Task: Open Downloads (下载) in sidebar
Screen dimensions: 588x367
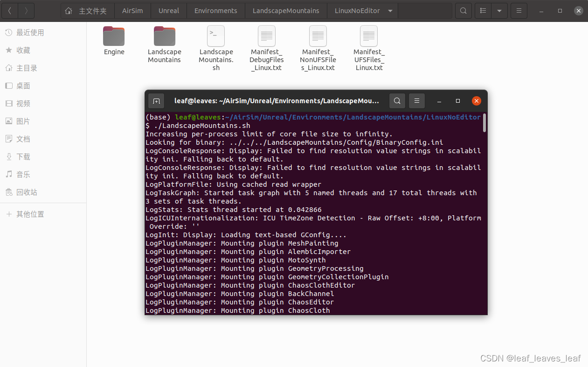Action: point(43,157)
